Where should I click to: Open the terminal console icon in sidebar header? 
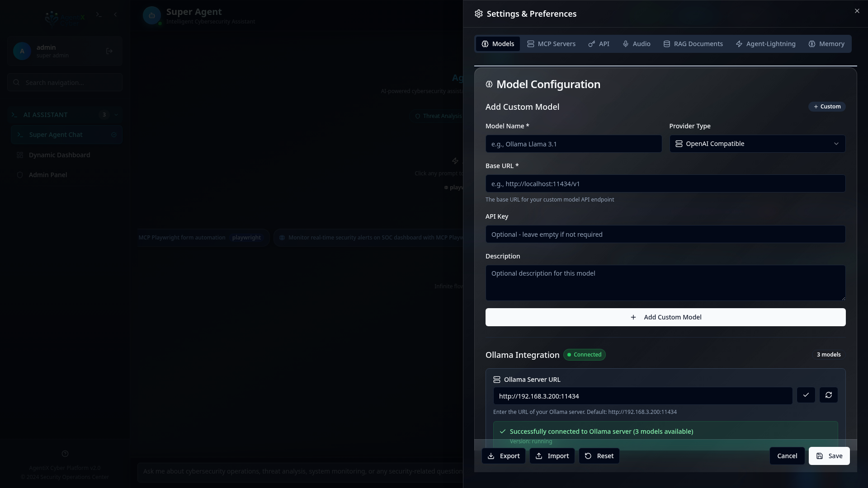tap(99, 14)
